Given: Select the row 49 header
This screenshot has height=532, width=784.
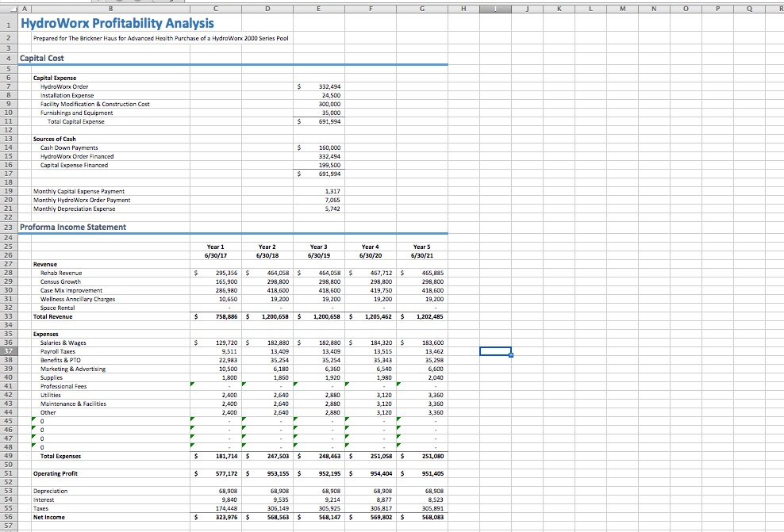Looking at the screenshot, I should coord(9,456).
